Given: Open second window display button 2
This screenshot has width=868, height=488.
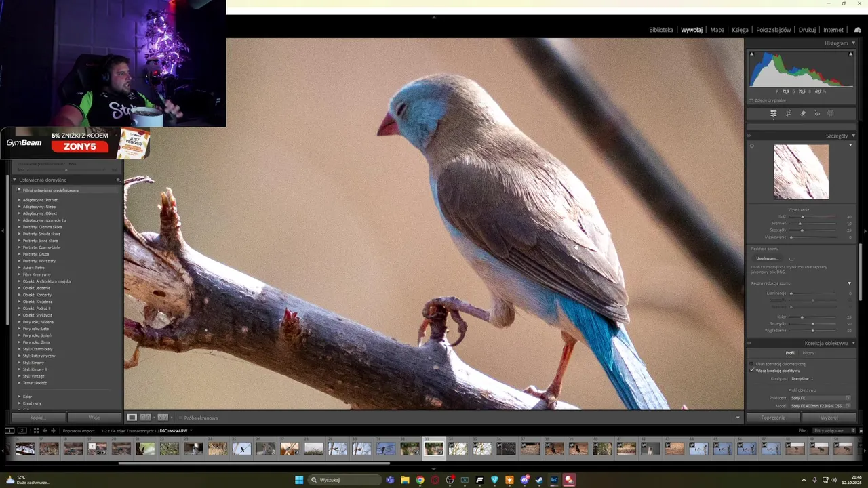Looking at the screenshot, I should point(22,430).
